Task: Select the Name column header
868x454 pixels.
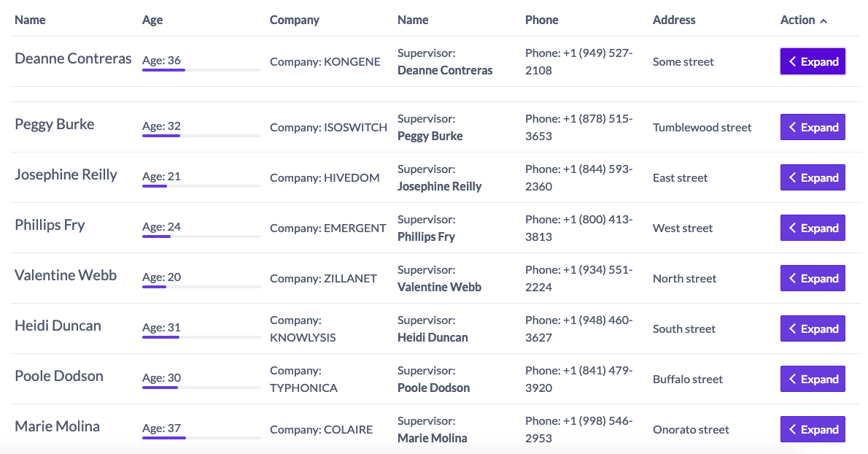Action: (x=30, y=20)
